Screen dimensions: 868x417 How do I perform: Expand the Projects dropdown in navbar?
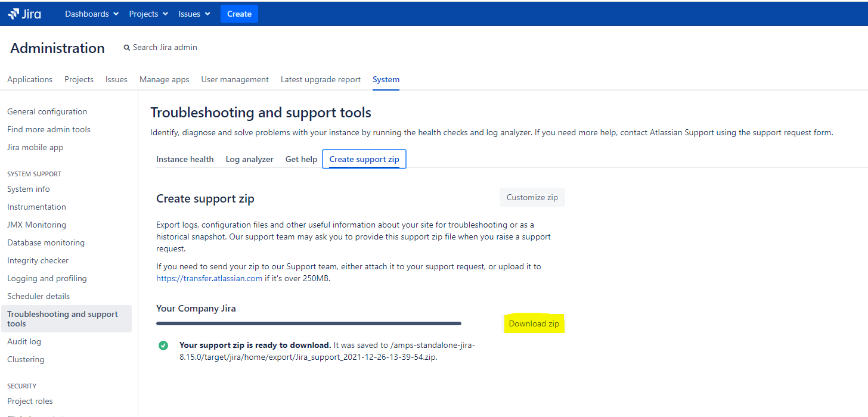pyautogui.click(x=148, y=14)
